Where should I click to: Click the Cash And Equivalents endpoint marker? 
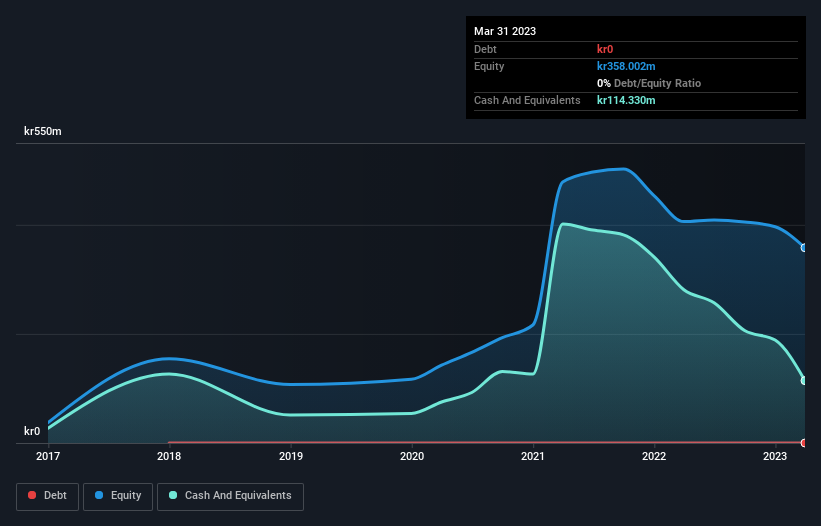point(804,380)
